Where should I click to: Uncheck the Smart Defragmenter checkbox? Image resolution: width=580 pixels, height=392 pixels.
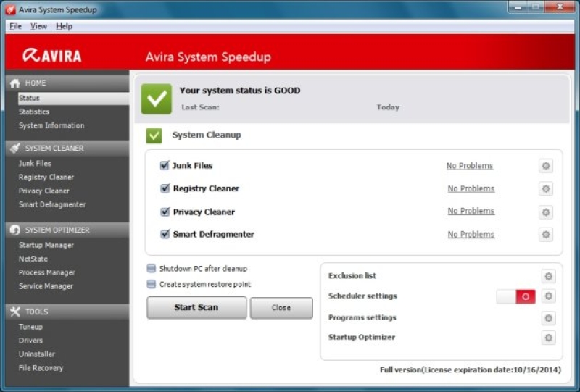pyautogui.click(x=165, y=234)
